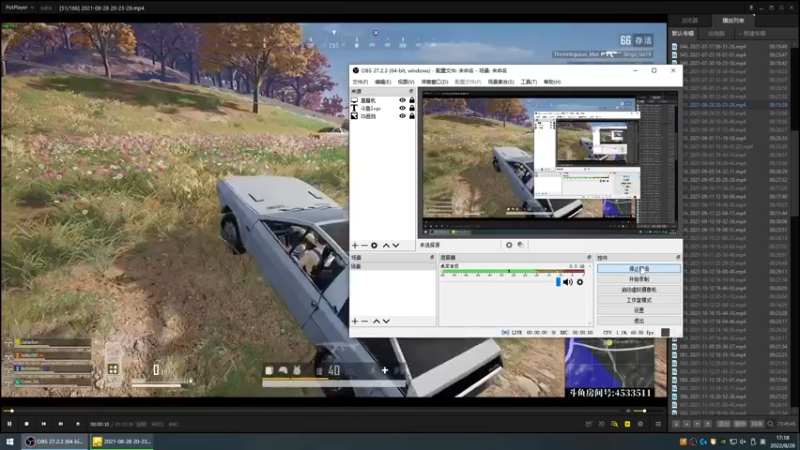Pop out the Sources dock panel
800x450 pixels.
tap(411, 91)
